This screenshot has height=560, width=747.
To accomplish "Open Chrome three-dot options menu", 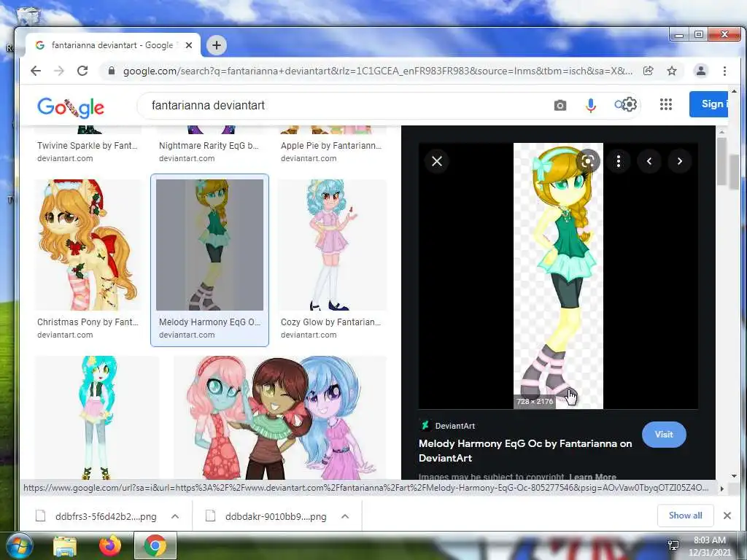I will point(724,71).
